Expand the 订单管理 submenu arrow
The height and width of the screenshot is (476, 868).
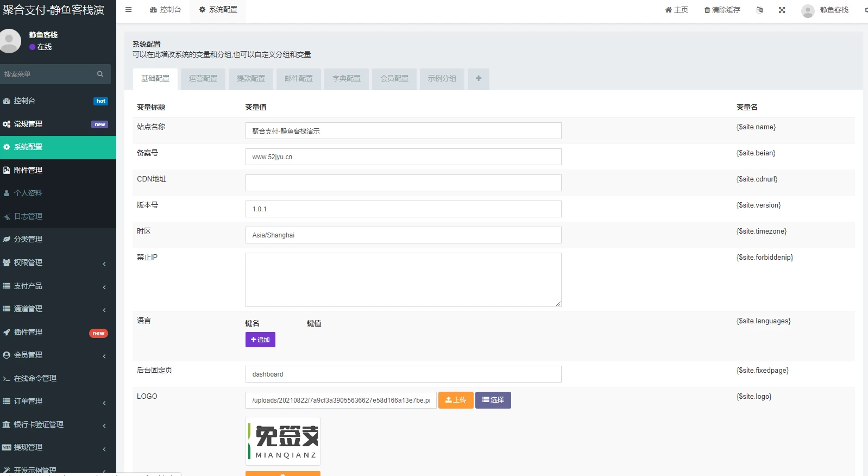[104, 403]
